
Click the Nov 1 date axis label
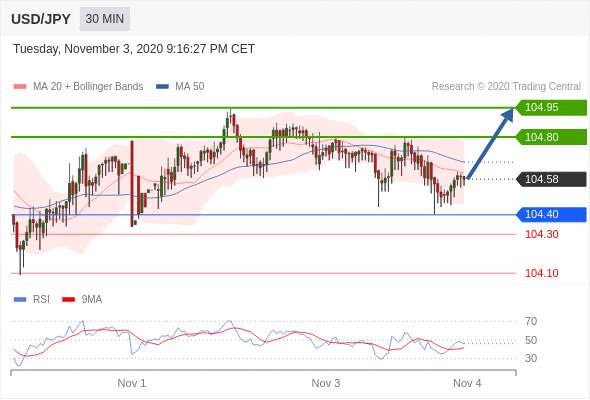click(132, 383)
